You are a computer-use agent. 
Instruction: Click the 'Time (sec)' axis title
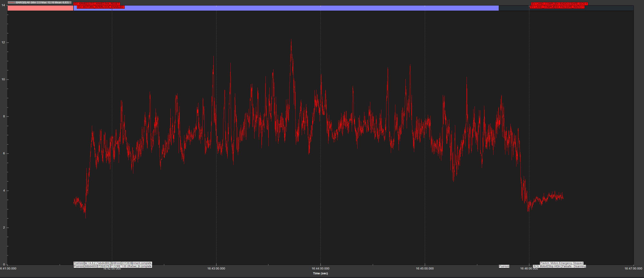320,273
